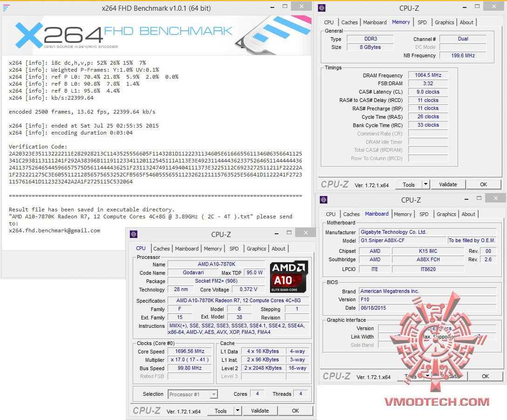
Task: Click the Godavari code name field
Action: [x=193, y=272]
